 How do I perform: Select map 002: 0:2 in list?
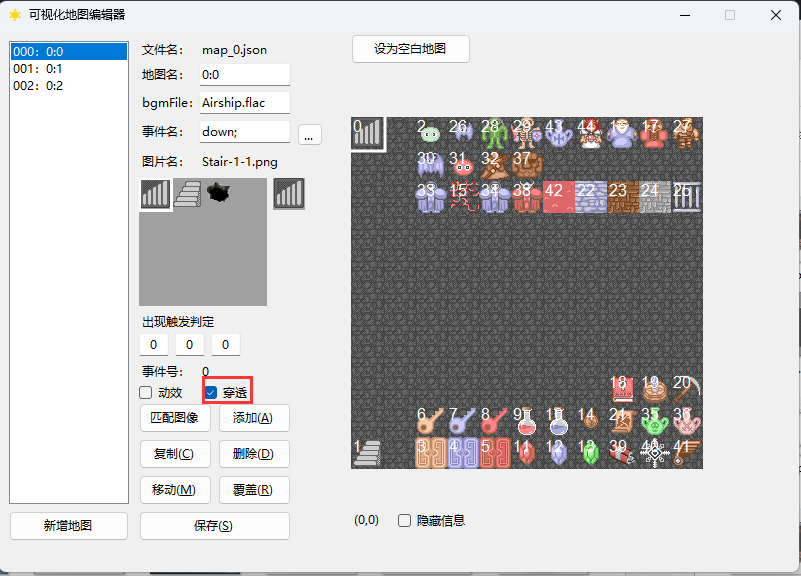click(x=69, y=85)
